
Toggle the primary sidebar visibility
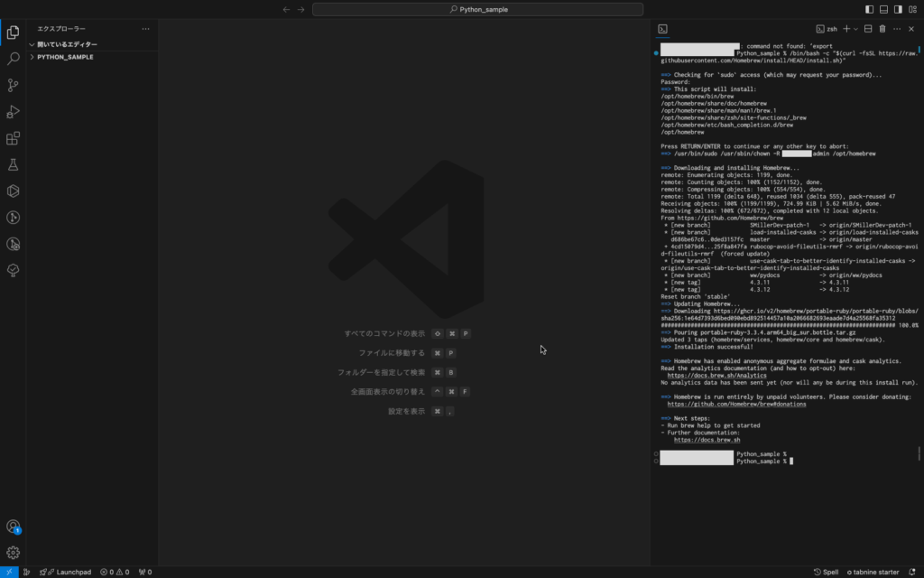pos(869,9)
